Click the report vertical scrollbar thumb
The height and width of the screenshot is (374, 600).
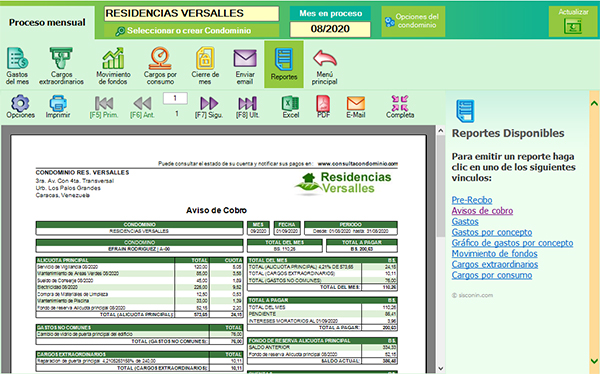(440, 186)
